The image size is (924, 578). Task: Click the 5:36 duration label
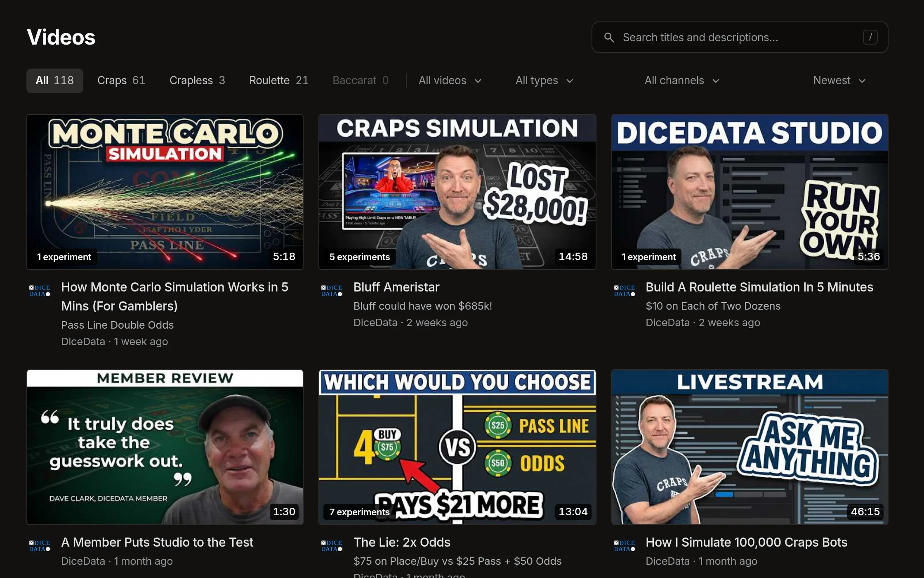[x=868, y=256]
